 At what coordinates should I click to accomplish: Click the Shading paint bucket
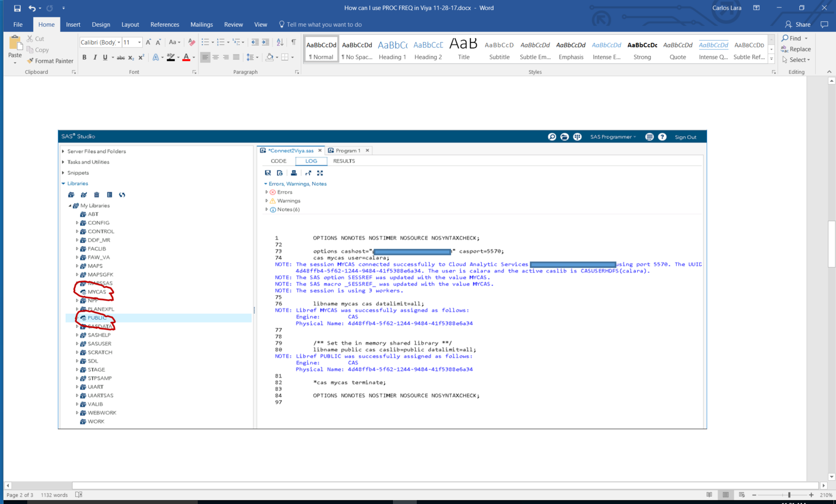pyautogui.click(x=269, y=57)
